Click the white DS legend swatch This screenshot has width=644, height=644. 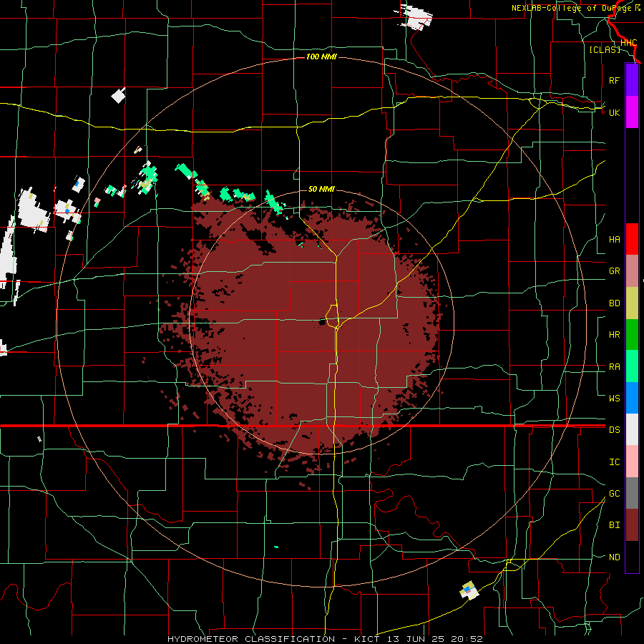click(x=632, y=429)
